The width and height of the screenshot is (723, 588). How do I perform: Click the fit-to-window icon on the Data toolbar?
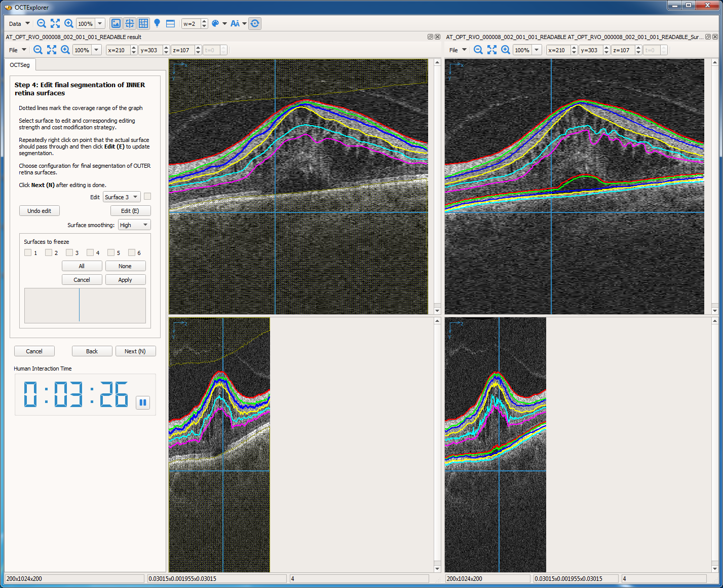tap(55, 23)
